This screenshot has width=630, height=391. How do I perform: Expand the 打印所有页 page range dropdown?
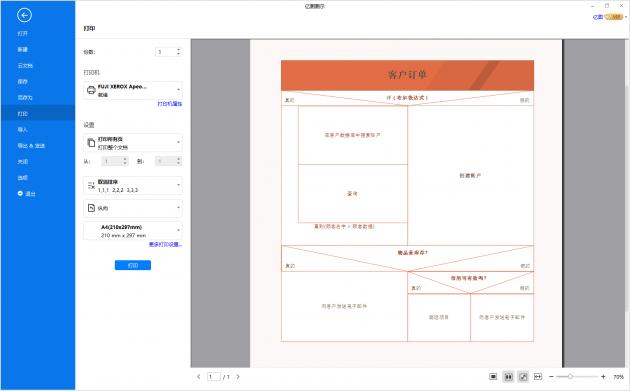pos(133,143)
